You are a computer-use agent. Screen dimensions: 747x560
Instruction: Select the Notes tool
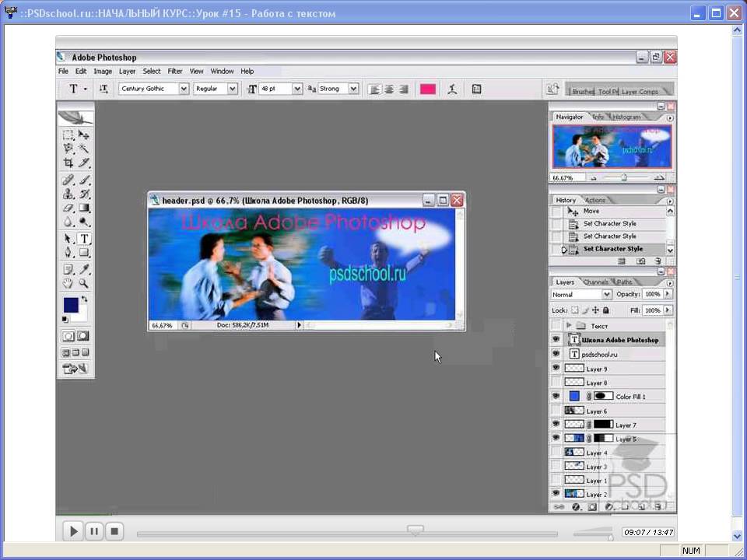click(x=68, y=270)
